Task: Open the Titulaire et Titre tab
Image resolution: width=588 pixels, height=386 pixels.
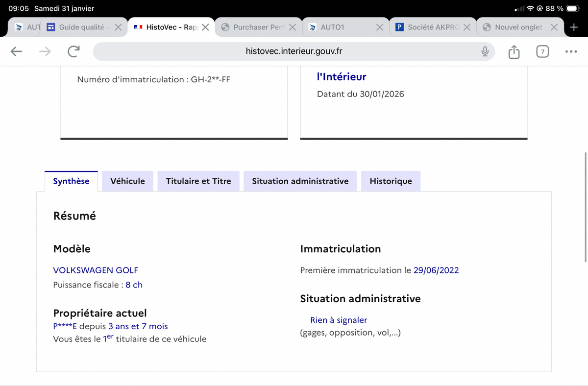Action: [198, 181]
